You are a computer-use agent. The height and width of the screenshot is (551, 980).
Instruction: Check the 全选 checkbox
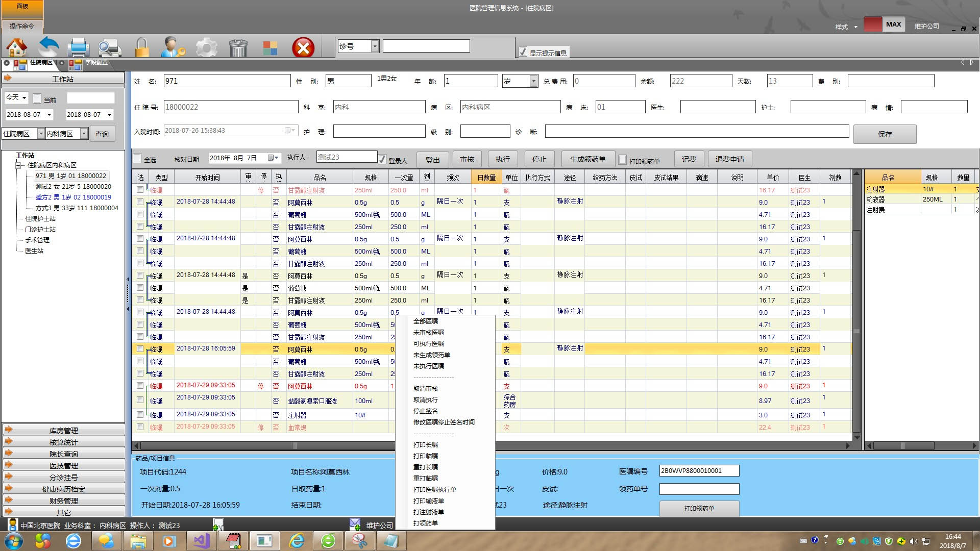tap(137, 158)
